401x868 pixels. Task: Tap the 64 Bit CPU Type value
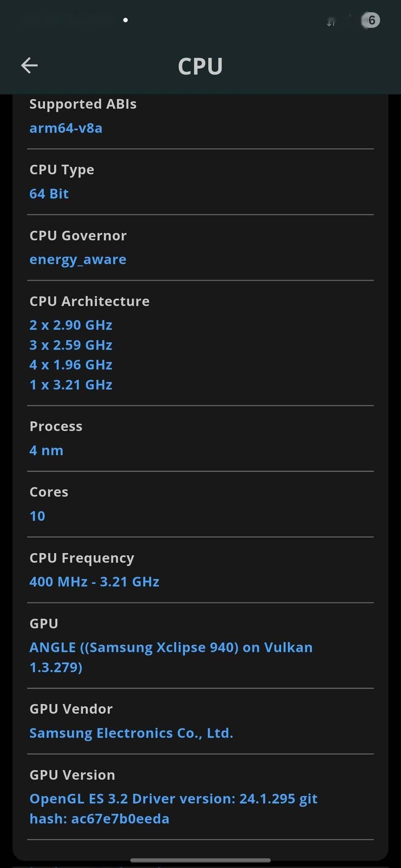[x=49, y=194]
